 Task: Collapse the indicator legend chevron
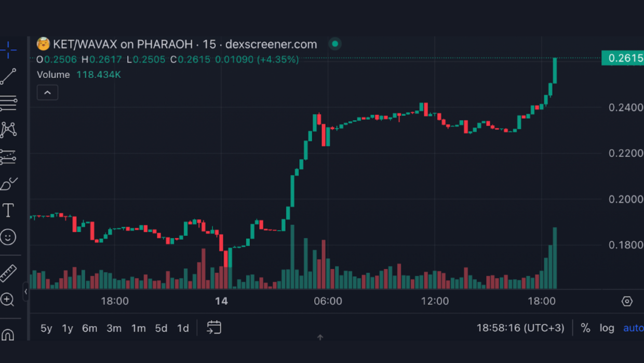coord(47,93)
